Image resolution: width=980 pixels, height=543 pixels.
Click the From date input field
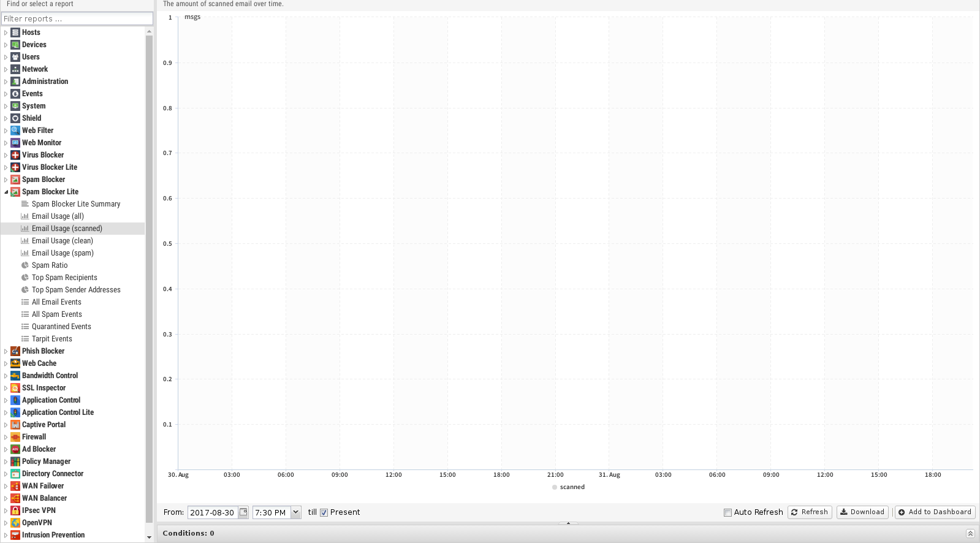pos(213,512)
